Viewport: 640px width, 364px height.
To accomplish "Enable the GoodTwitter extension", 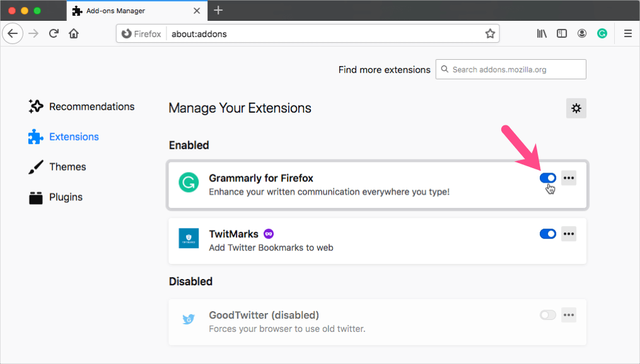I will pos(548,315).
